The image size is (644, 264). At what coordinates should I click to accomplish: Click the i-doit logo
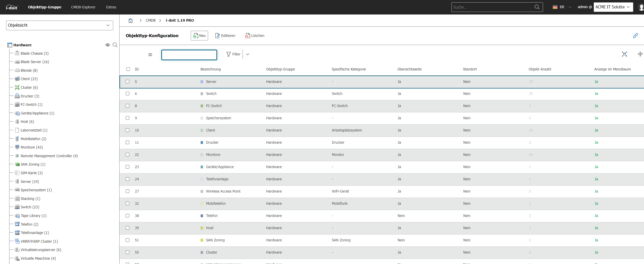(x=12, y=7)
